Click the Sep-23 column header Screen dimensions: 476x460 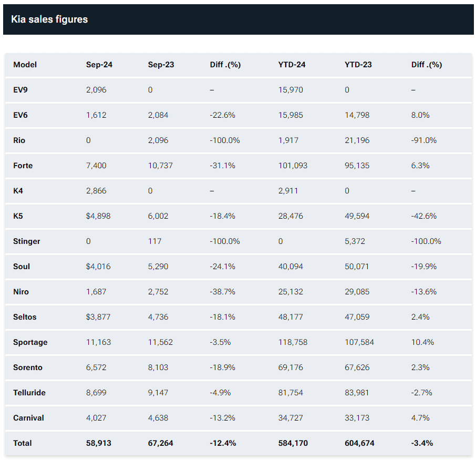tap(161, 65)
